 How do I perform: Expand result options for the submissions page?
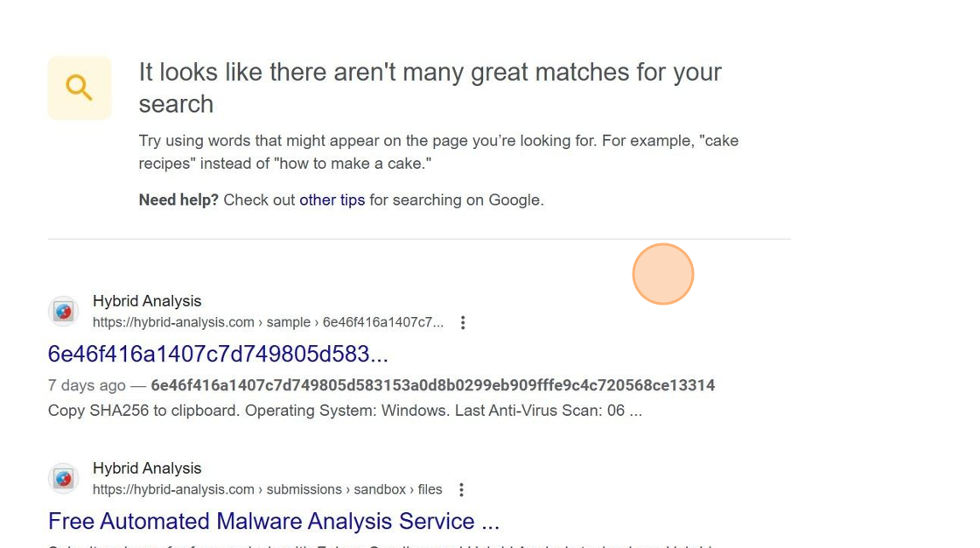pyautogui.click(x=461, y=489)
